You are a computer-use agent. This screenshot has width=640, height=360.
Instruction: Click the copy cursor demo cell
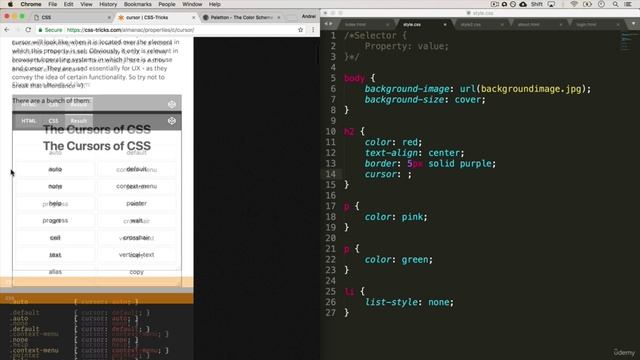click(x=137, y=272)
